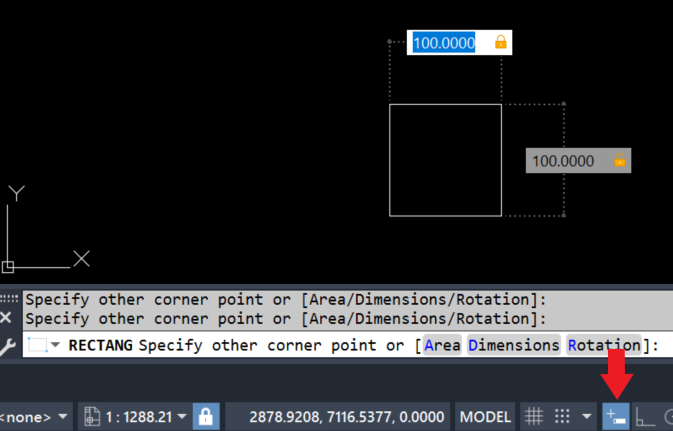Click the height field lock icon
Viewport: 673px width, 431px height.
(619, 160)
